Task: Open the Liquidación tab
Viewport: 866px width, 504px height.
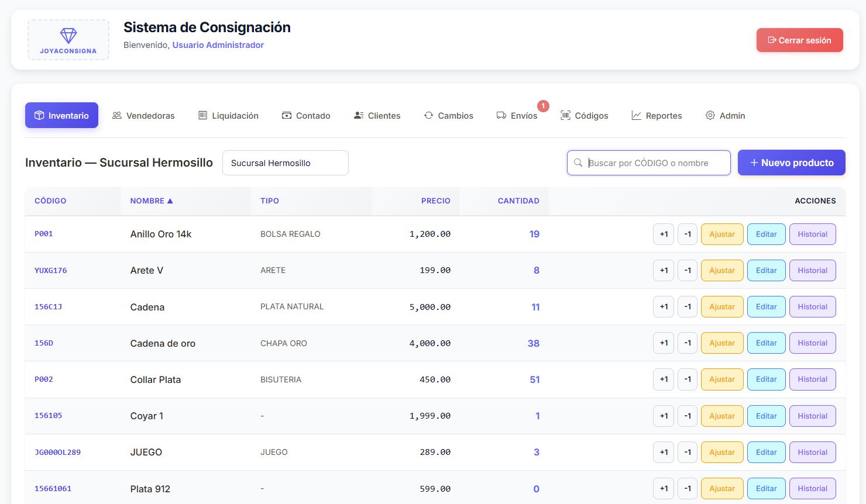Action: (x=228, y=116)
